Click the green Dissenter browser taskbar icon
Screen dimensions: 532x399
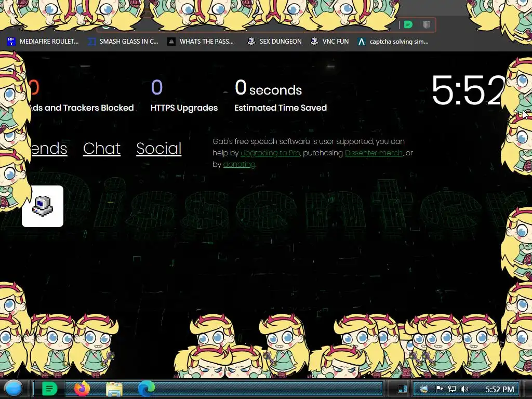tap(49, 389)
